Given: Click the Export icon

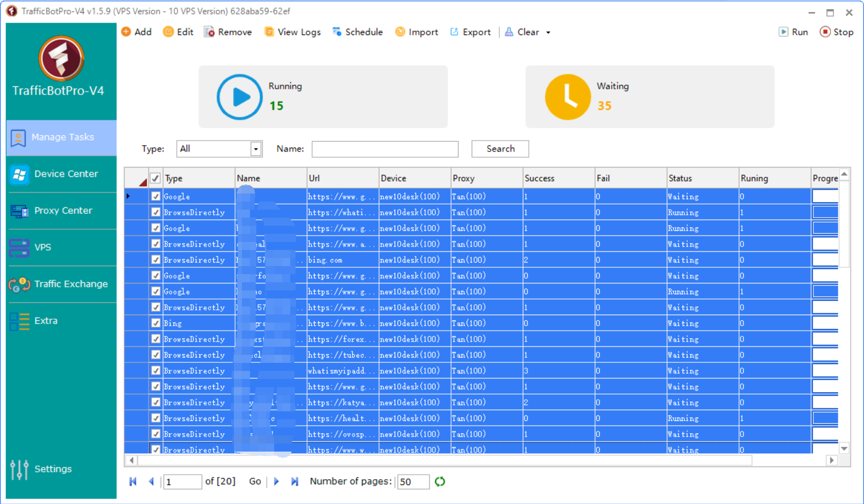Looking at the screenshot, I should pos(454,32).
